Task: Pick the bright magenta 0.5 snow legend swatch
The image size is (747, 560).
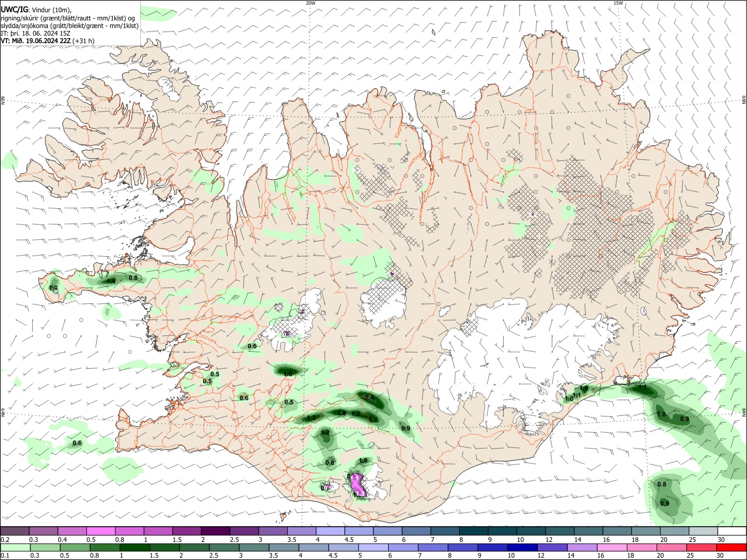Action: (101, 531)
